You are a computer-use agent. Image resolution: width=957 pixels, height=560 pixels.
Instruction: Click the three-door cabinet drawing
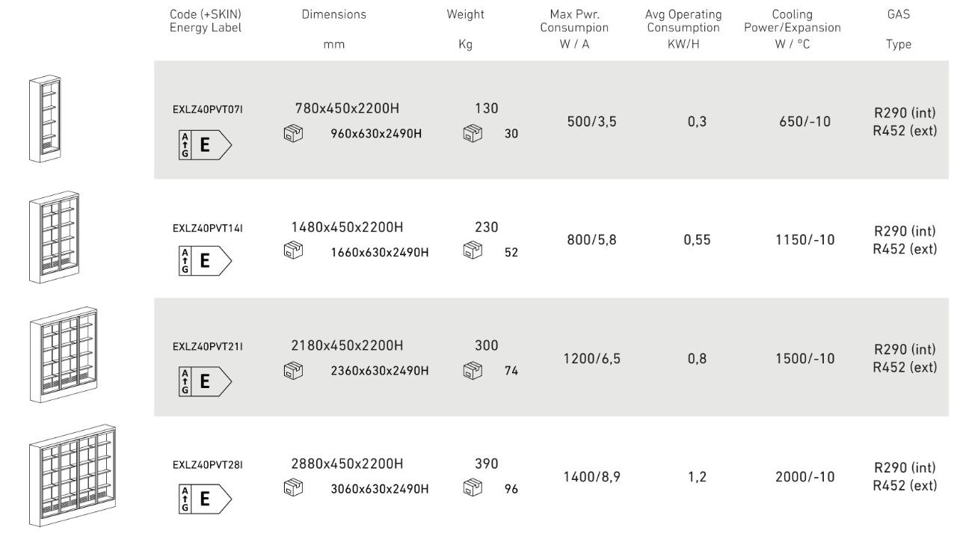click(x=64, y=354)
